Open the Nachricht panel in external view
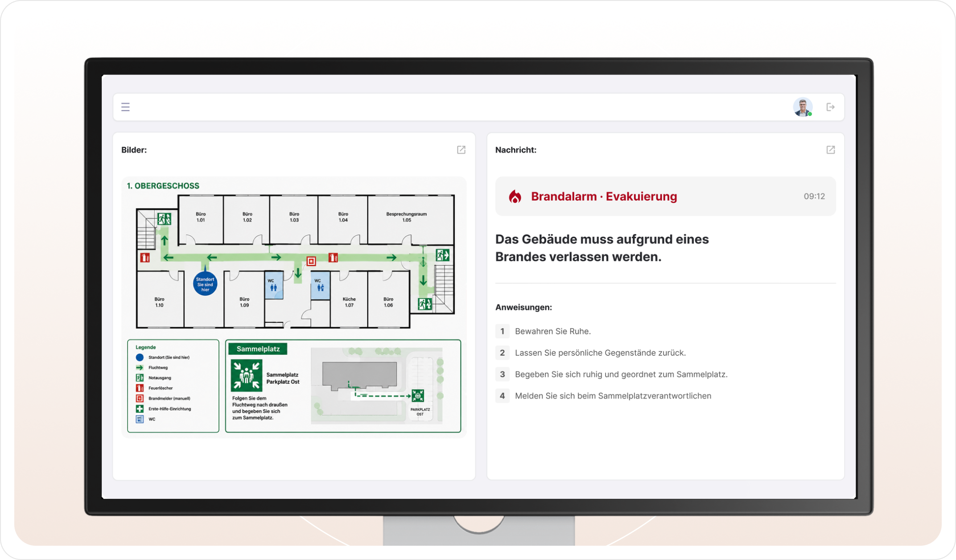This screenshot has width=956, height=560. point(830,150)
